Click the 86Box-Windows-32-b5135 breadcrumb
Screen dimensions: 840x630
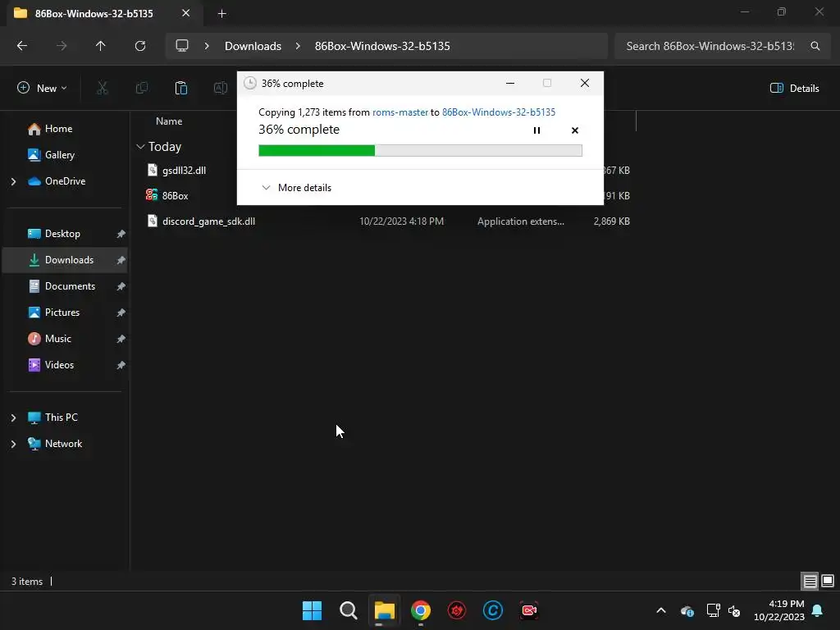pyautogui.click(x=382, y=46)
